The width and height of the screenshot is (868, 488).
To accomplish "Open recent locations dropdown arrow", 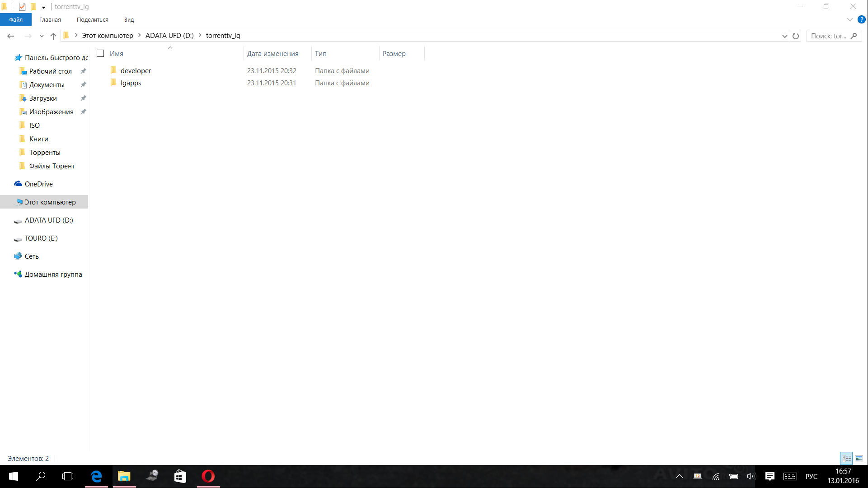I will 42,36.
